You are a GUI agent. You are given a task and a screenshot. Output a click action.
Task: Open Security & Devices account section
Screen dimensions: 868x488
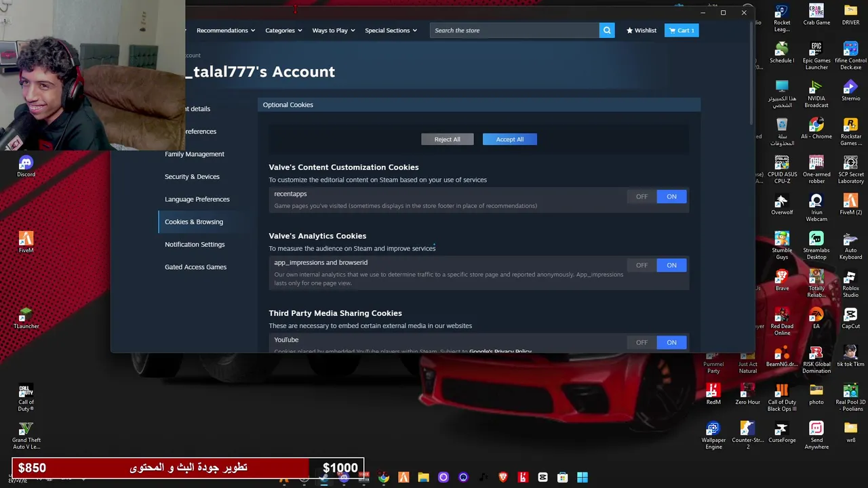point(192,176)
